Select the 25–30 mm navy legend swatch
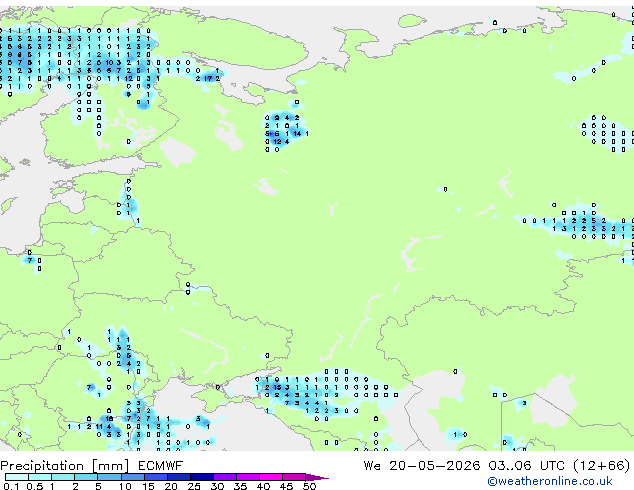This screenshot has height=490, width=634. pyautogui.click(x=201, y=477)
